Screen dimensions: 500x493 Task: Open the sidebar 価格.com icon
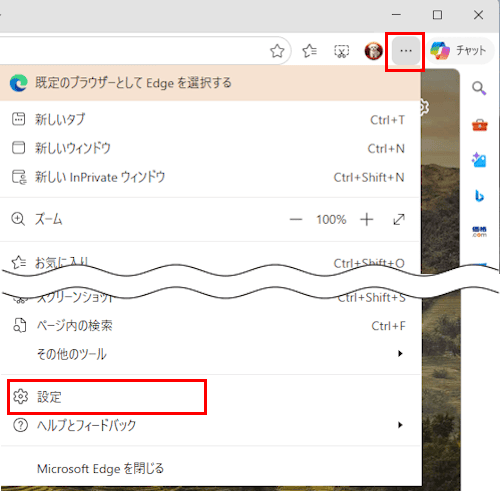pos(479,232)
